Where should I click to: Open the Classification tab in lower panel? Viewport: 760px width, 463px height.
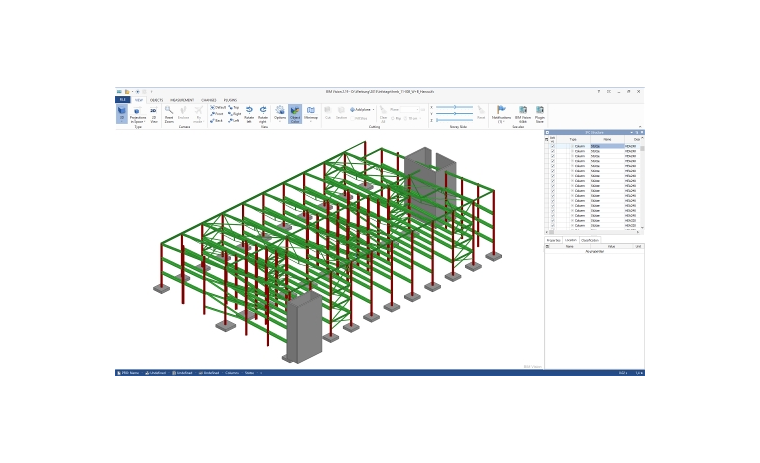tap(590, 240)
